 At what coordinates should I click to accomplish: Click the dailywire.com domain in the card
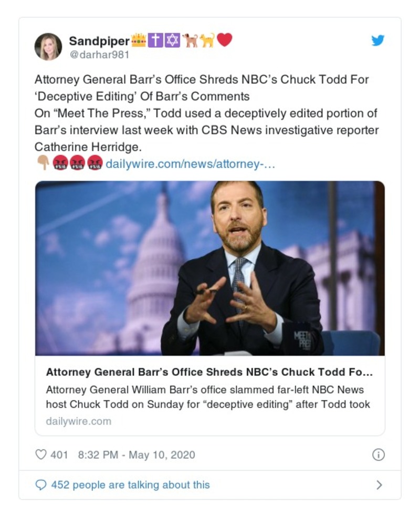(x=78, y=421)
